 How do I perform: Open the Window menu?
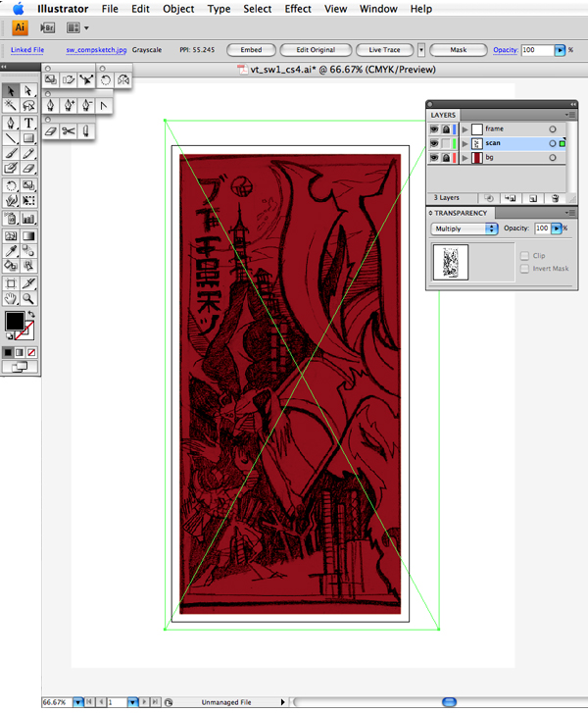pyautogui.click(x=378, y=9)
